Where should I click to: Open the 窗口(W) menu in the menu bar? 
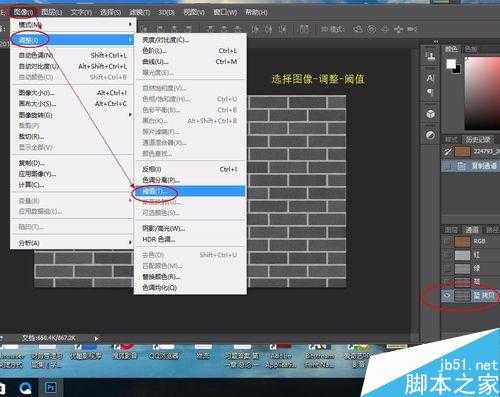(225, 12)
